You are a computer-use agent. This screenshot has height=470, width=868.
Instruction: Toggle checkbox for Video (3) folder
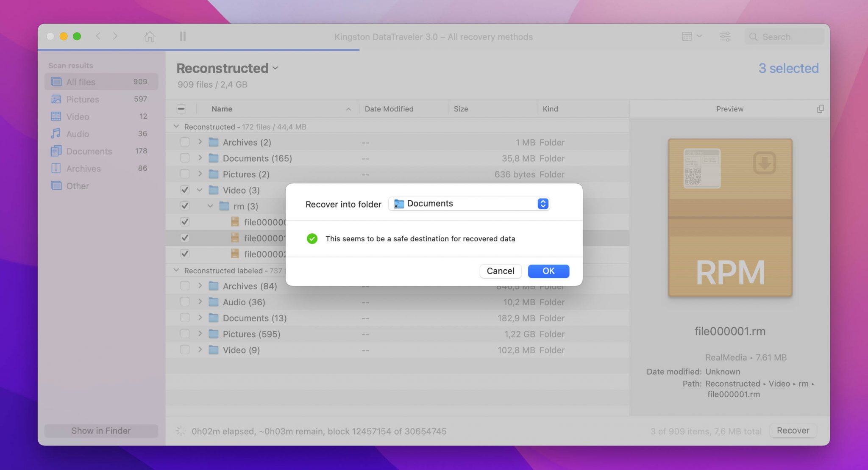click(184, 190)
